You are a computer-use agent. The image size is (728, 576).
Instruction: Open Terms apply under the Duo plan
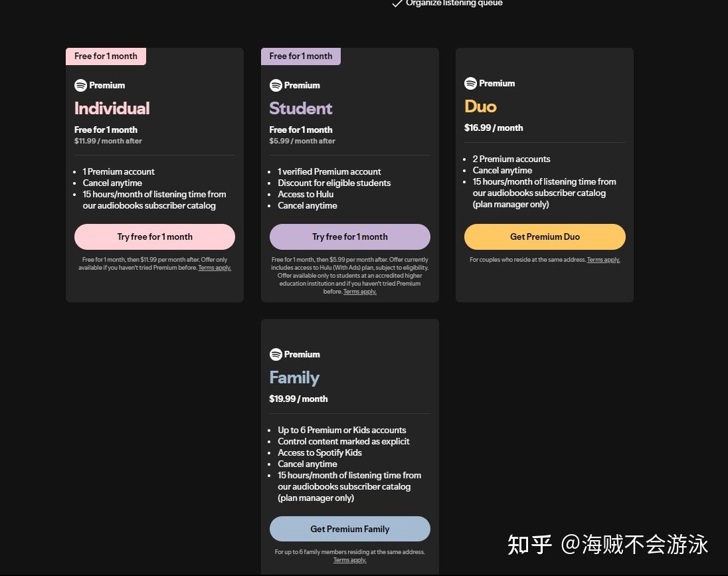(x=602, y=259)
